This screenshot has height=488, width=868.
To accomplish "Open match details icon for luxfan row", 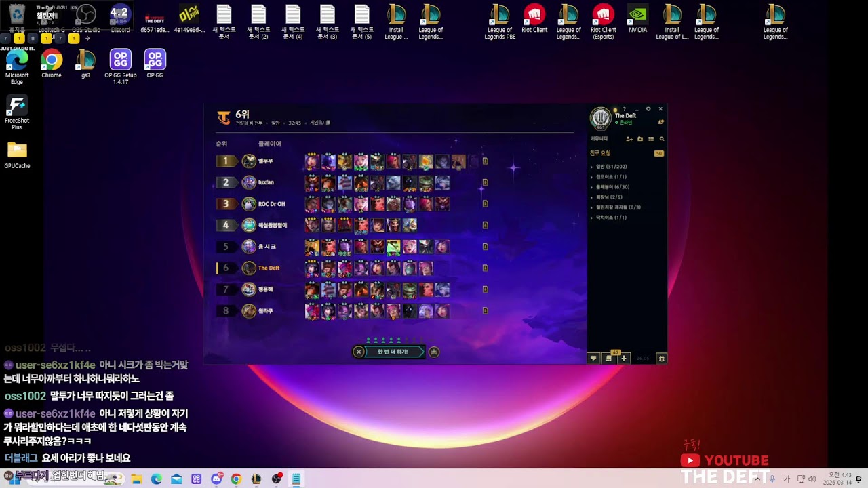I will click(485, 183).
